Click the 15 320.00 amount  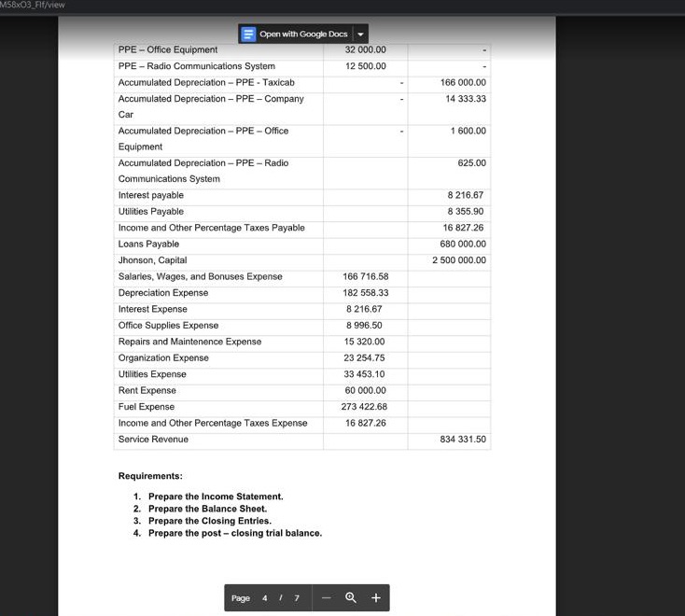(x=364, y=342)
